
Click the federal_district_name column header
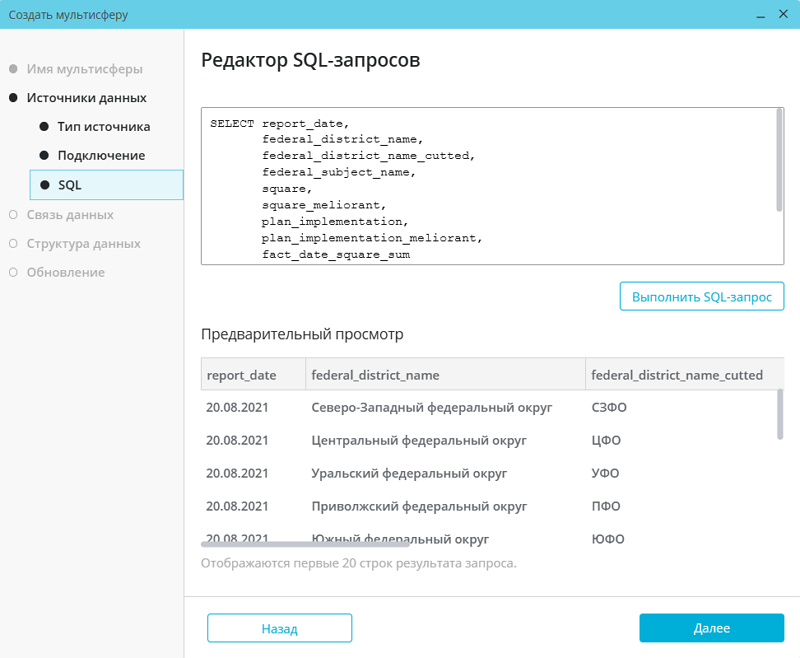point(375,375)
